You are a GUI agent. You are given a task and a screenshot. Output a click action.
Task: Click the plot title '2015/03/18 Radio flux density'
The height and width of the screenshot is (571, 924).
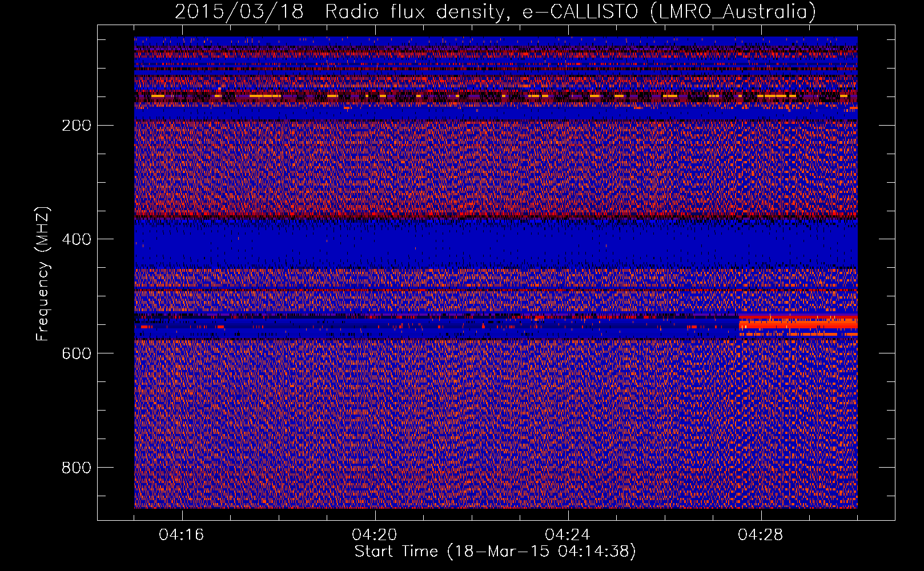[340, 11]
